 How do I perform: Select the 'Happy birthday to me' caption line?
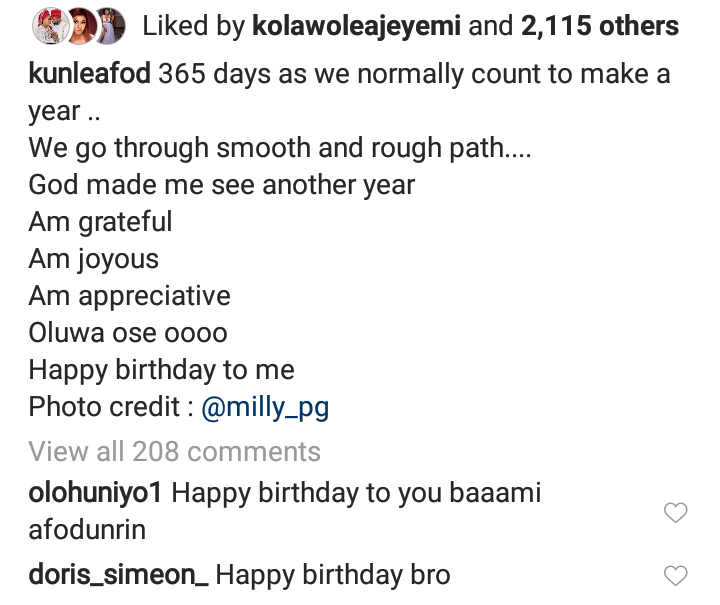(161, 370)
